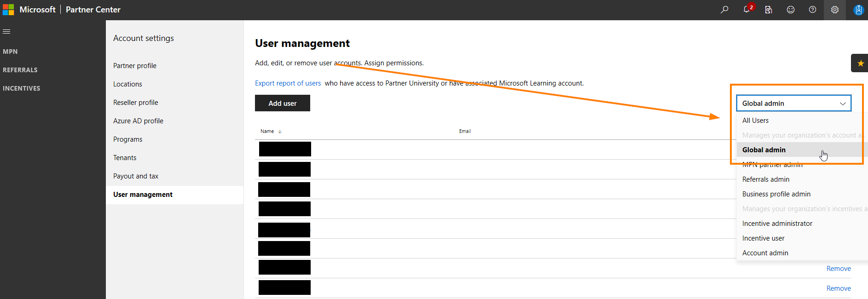Viewport: 868px width, 299px height.
Task: Open User management settings page
Action: pos(143,195)
